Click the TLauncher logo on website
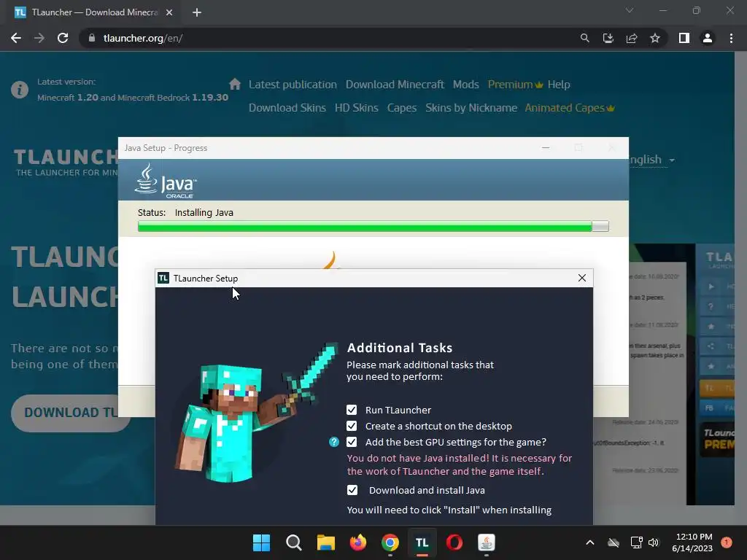The height and width of the screenshot is (560, 747). (x=66, y=162)
